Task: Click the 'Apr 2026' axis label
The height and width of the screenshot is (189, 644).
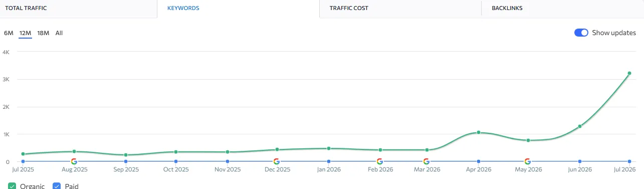Action: point(479,169)
